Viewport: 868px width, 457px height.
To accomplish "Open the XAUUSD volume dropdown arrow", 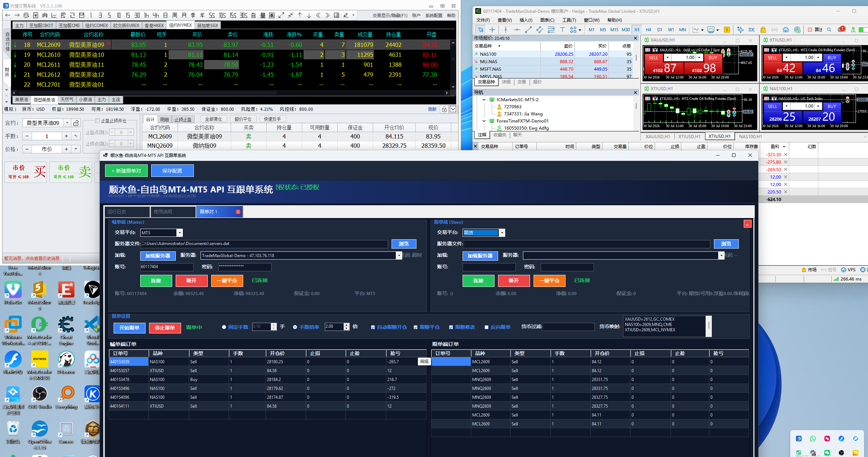I will (668, 58).
